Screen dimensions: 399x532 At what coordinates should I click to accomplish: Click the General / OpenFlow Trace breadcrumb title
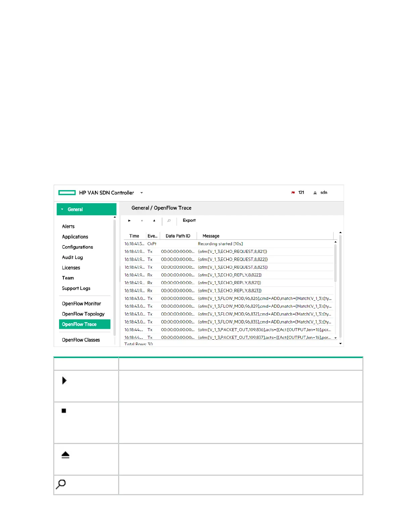(161, 208)
